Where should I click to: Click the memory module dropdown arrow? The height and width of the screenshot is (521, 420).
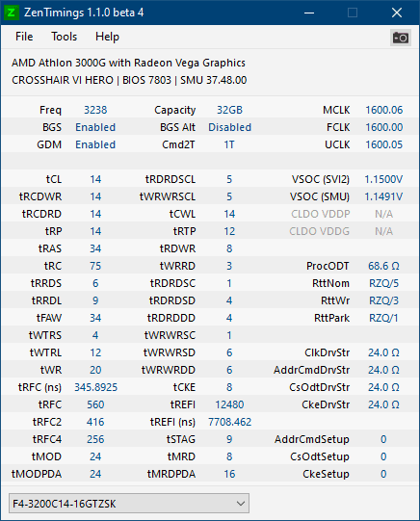click(x=241, y=504)
